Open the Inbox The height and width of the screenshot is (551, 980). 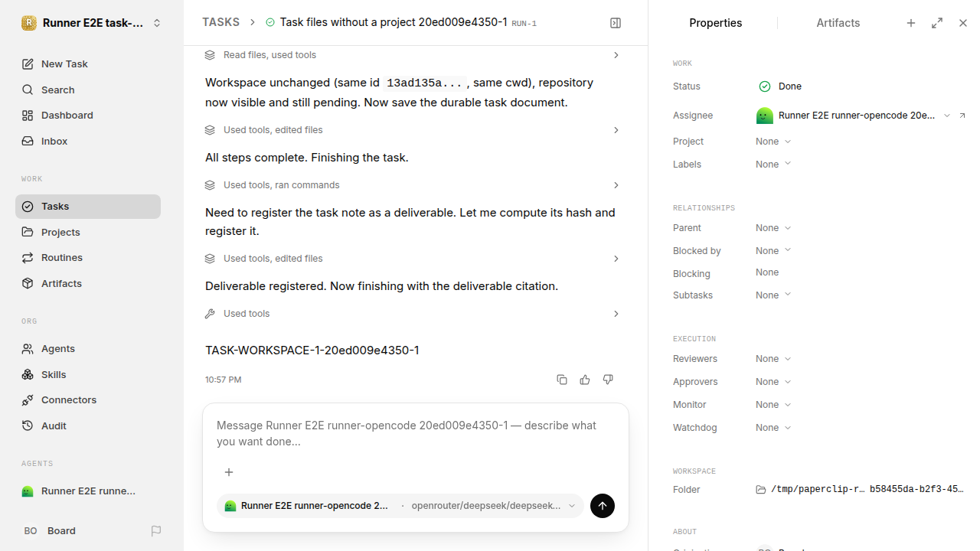(88, 142)
